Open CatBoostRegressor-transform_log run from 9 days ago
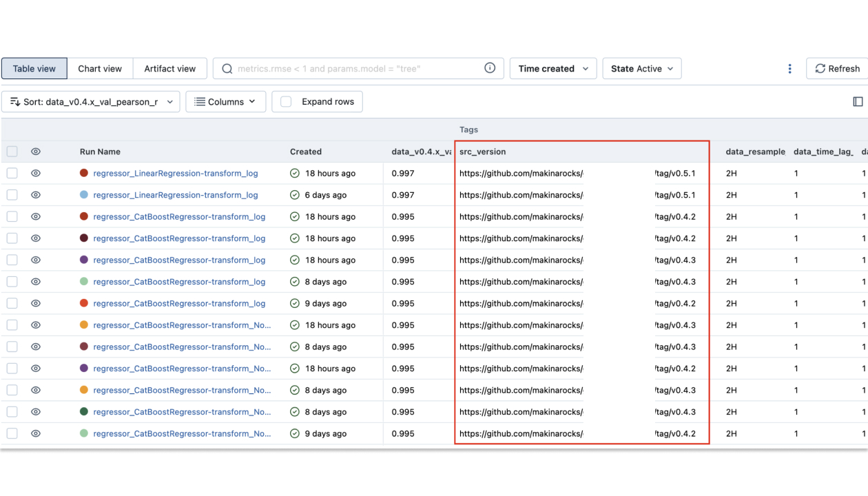 pyautogui.click(x=179, y=304)
